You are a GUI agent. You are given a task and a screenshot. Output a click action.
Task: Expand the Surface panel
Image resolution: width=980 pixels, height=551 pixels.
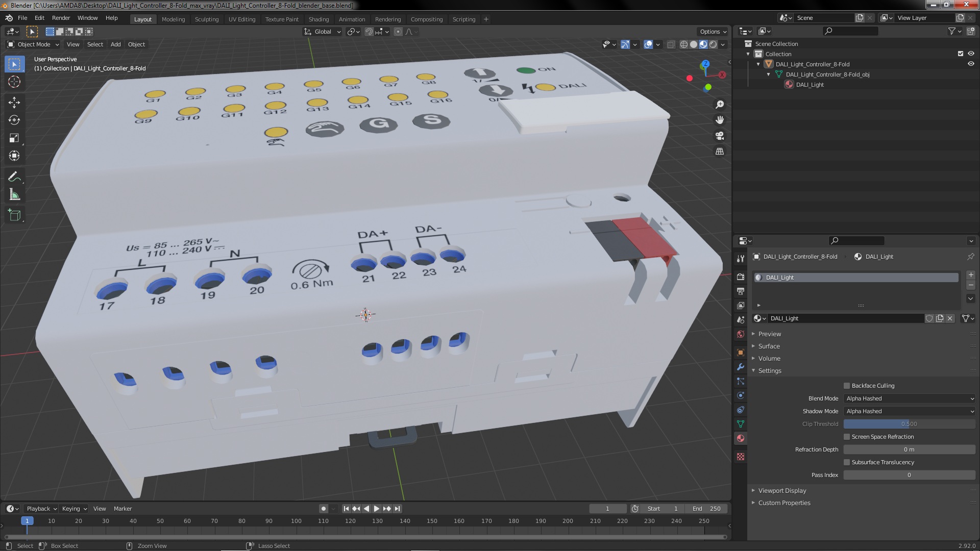coord(769,346)
